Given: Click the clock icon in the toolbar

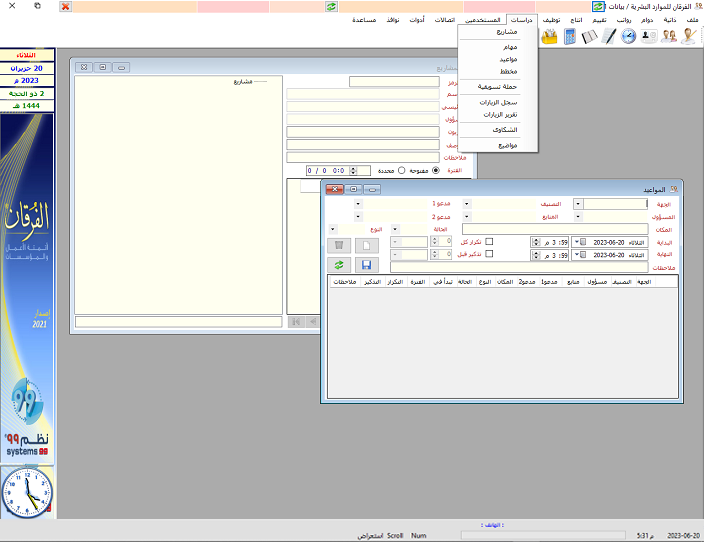Looking at the screenshot, I should [628, 36].
